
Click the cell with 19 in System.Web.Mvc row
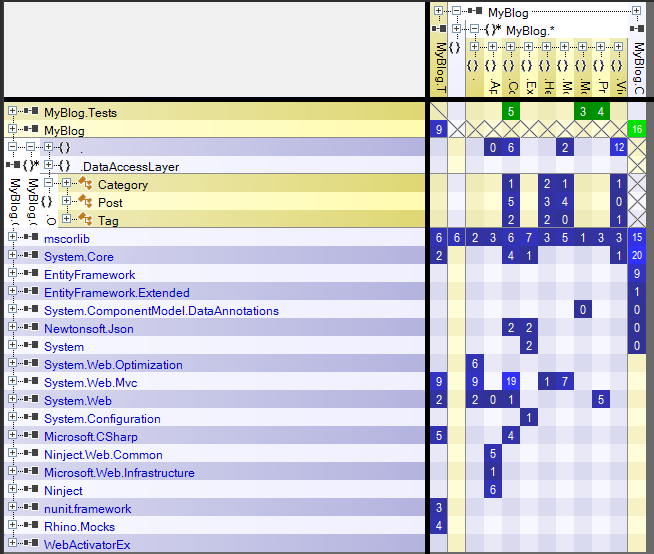(511, 381)
